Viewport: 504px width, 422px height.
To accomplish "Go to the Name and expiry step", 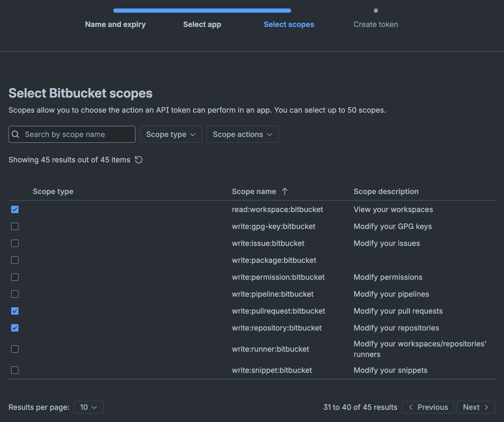I will [115, 24].
